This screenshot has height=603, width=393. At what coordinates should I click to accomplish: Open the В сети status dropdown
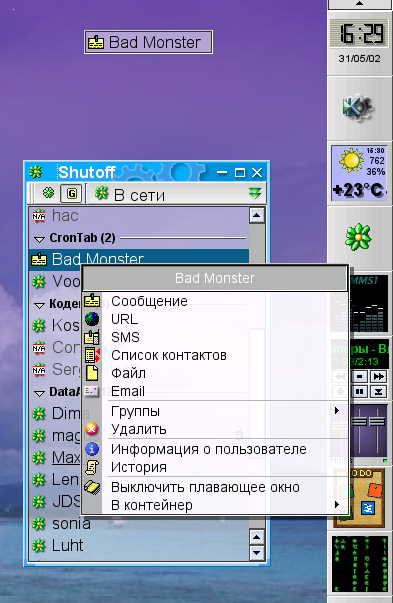(255, 193)
